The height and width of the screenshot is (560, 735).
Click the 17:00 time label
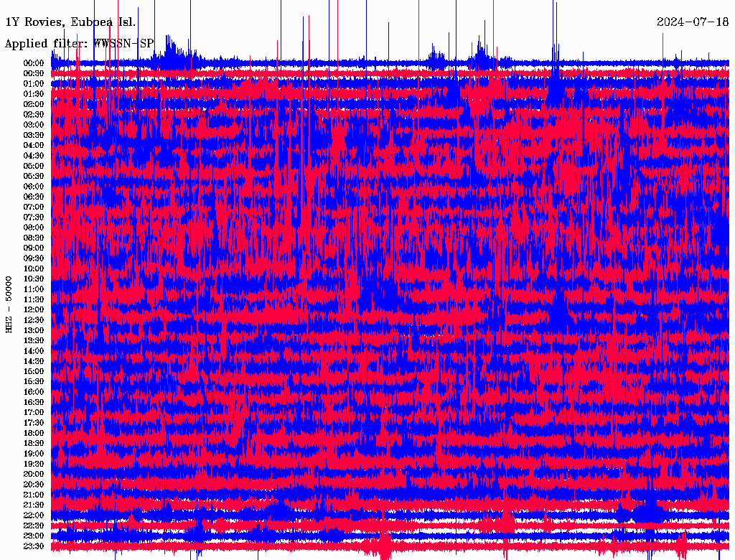tap(34, 412)
